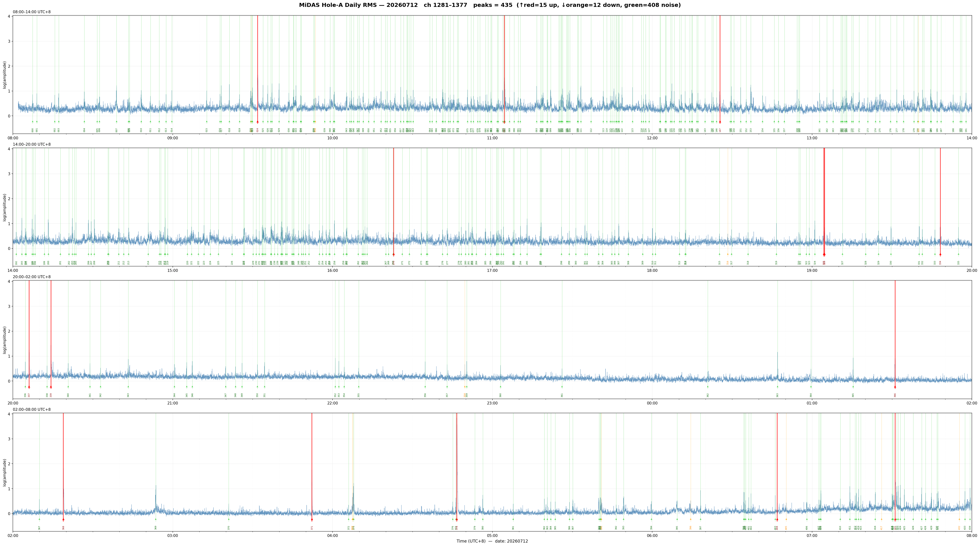Click the 03:00 time tick label
This screenshot has width=980, height=546.
coord(173,536)
